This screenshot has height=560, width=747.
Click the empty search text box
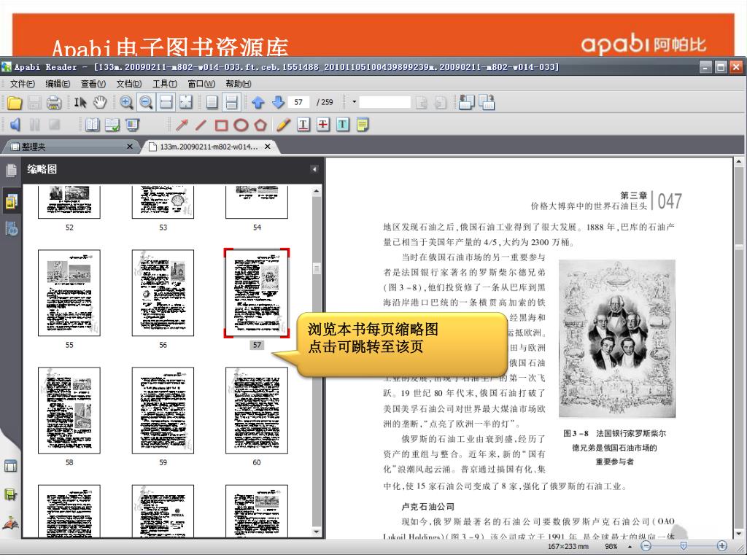385,102
